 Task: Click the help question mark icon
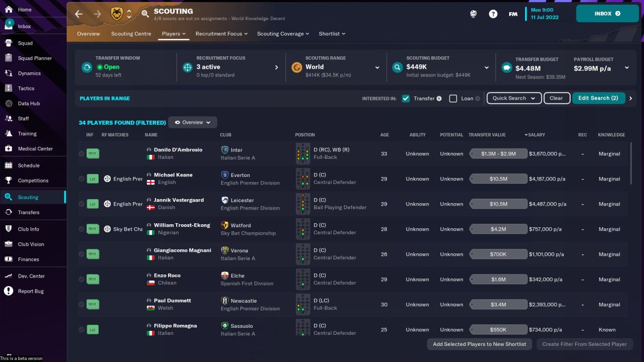[493, 14]
